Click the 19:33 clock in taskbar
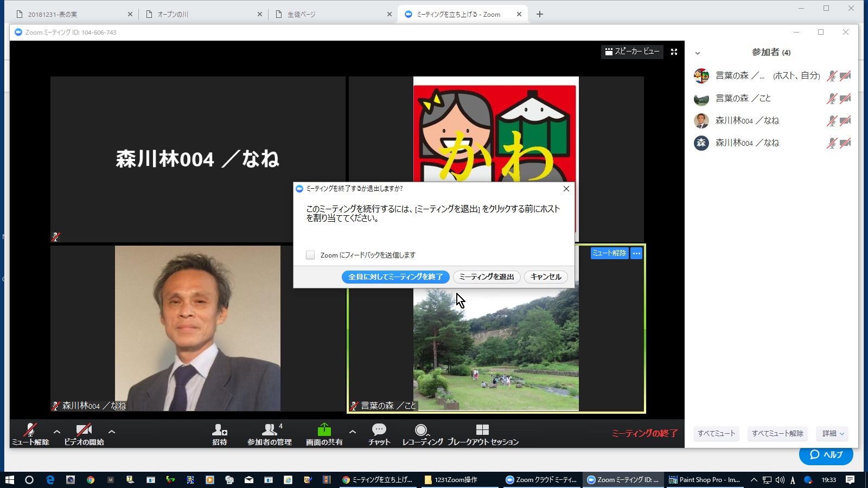868x488 pixels. point(828,480)
